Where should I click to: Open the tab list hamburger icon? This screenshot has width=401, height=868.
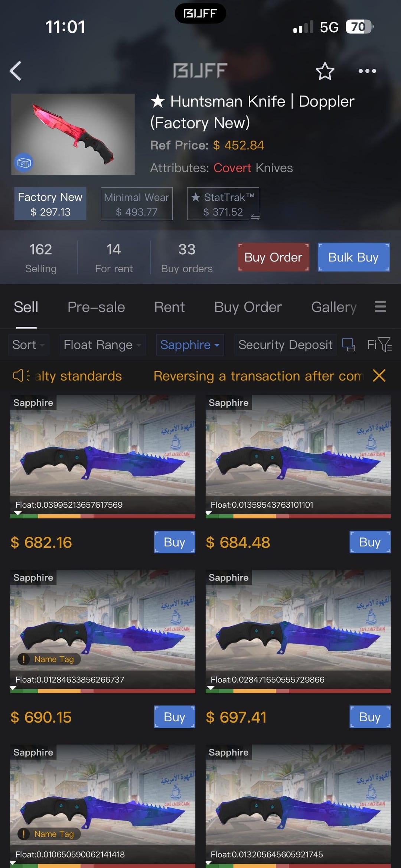pyautogui.click(x=380, y=307)
